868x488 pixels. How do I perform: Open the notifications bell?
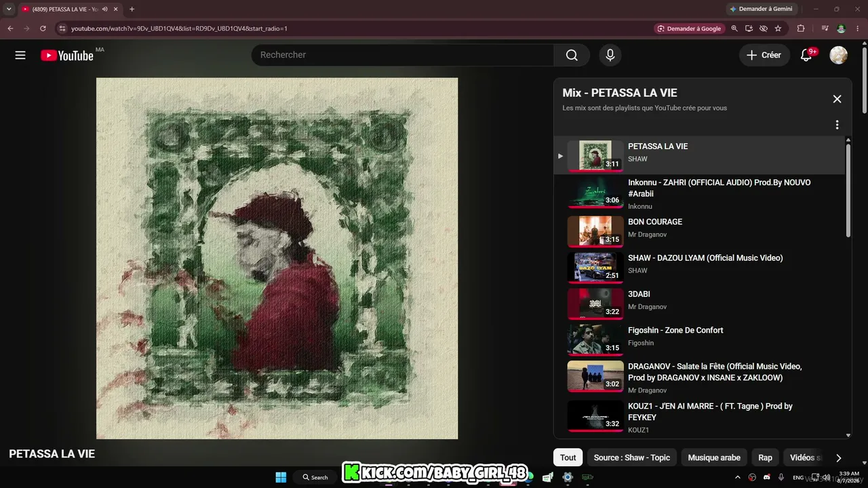(806, 55)
